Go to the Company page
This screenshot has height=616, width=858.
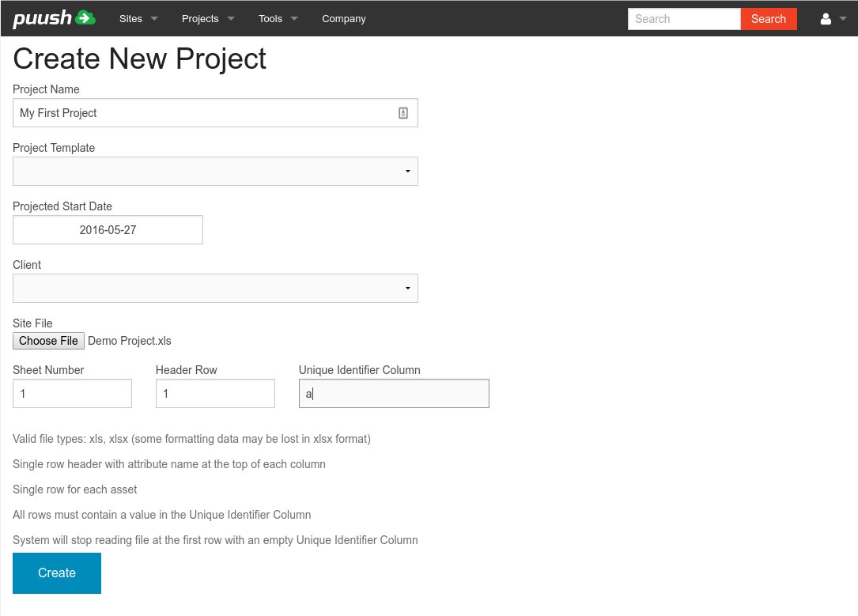343,18
